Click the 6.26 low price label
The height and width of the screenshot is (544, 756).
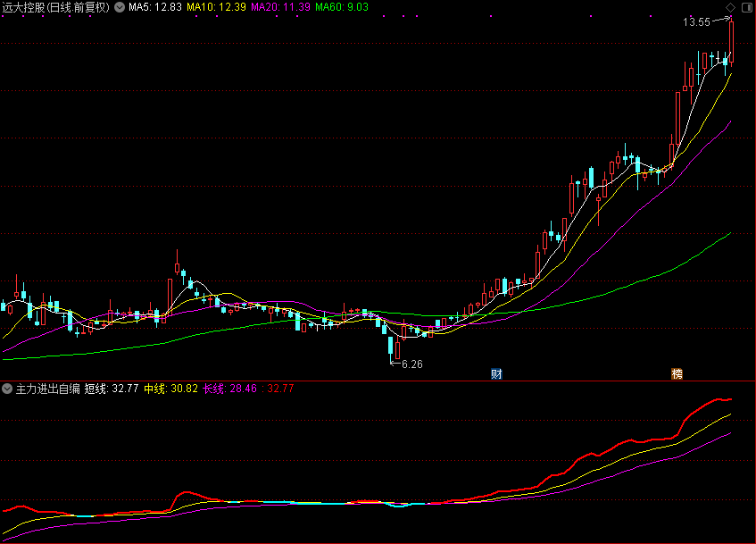(412, 364)
